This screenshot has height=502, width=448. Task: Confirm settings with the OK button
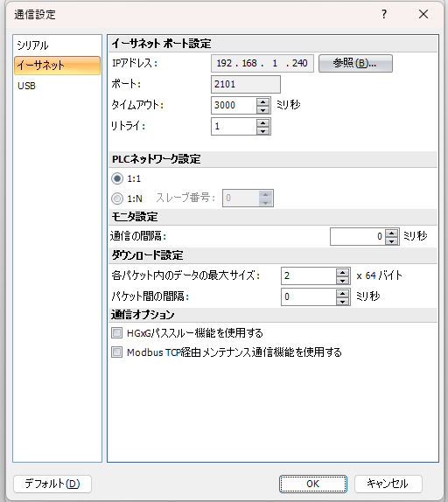313,484
